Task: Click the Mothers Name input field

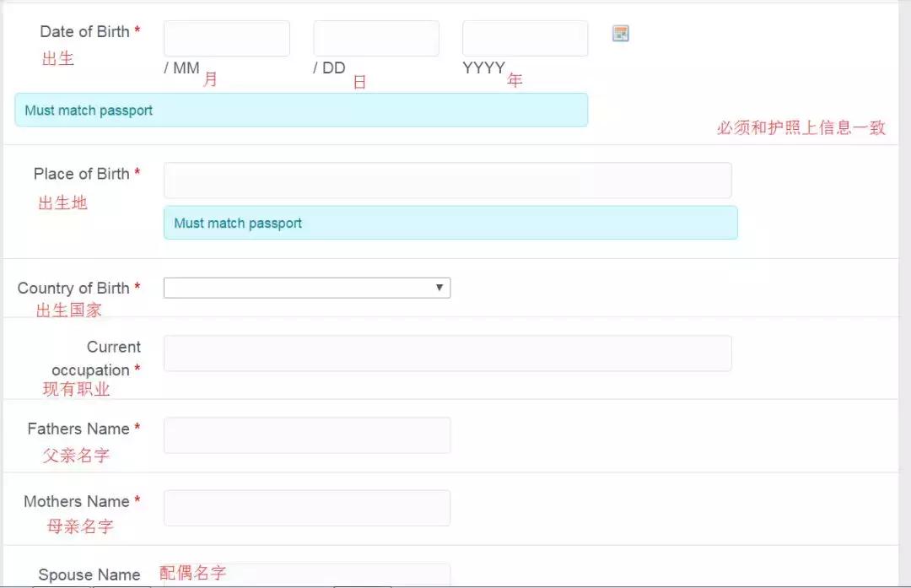Action: [307, 508]
